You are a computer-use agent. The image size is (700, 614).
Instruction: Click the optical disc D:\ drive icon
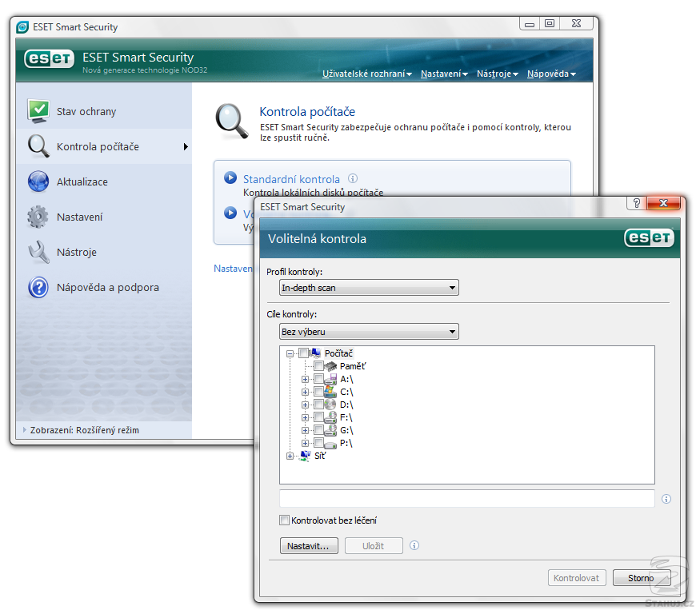pos(331,405)
